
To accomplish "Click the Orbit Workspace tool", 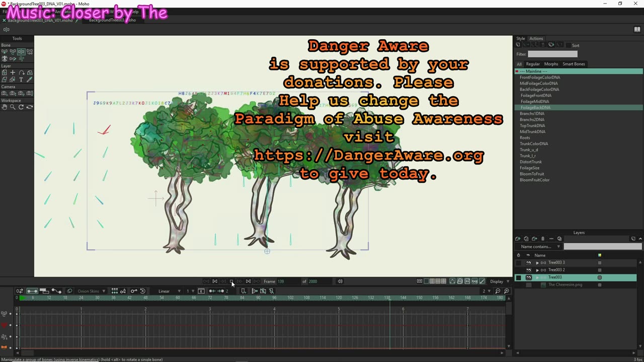I will pos(30,107).
